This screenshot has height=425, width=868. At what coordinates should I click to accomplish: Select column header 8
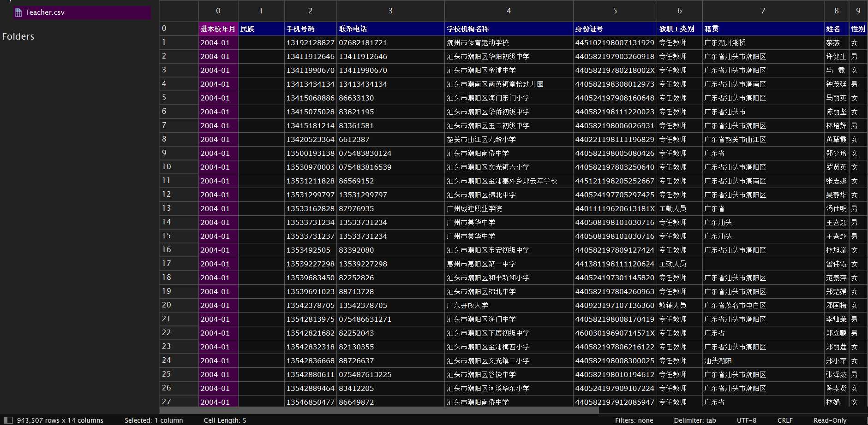(837, 11)
